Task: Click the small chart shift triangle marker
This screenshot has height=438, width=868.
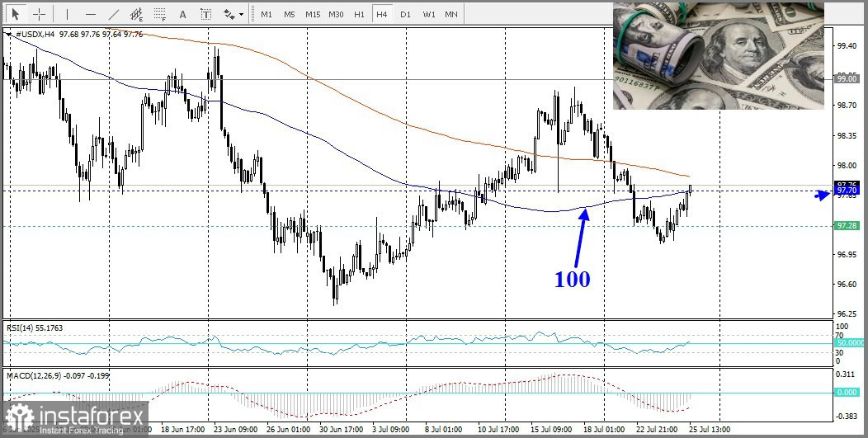Action: coord(9,34)
